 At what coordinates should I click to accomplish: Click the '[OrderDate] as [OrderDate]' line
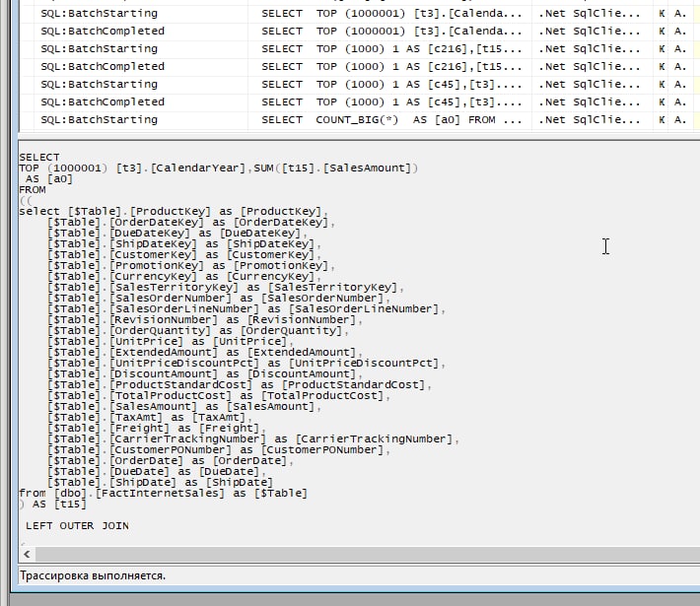click(x=171, y=460)
